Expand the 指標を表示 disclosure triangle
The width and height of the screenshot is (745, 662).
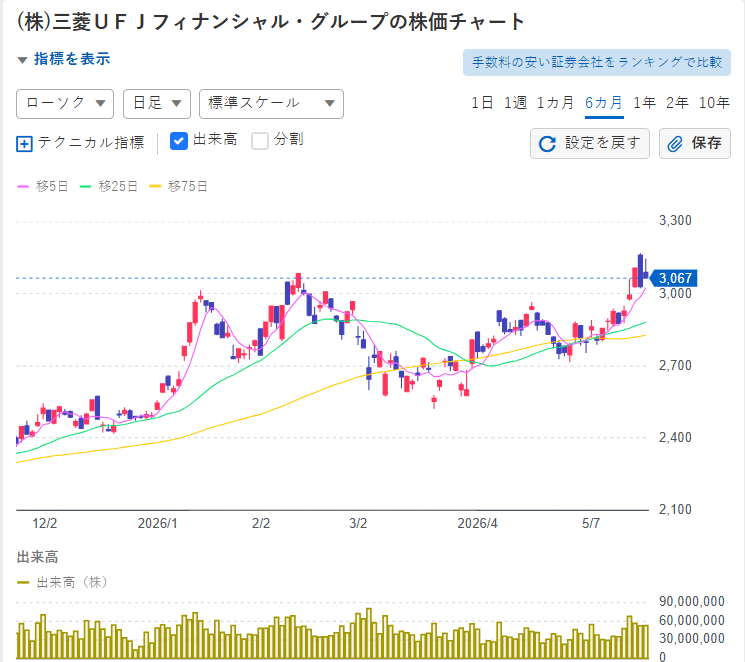point(22,60)
